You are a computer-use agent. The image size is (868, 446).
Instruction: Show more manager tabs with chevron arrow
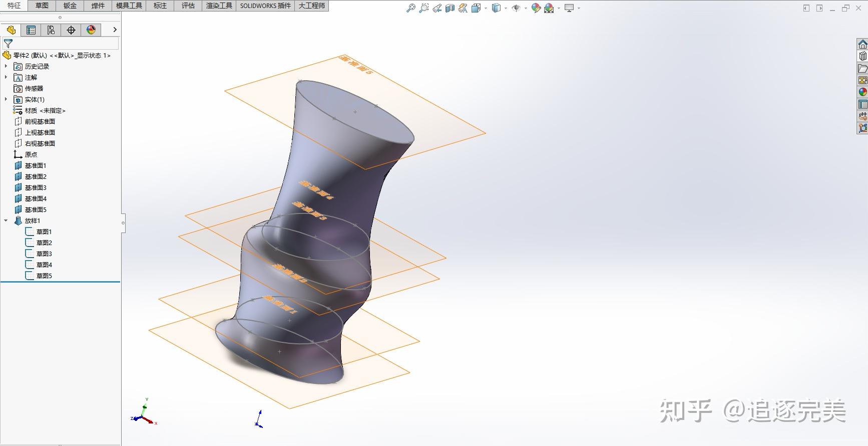[115, 30]
